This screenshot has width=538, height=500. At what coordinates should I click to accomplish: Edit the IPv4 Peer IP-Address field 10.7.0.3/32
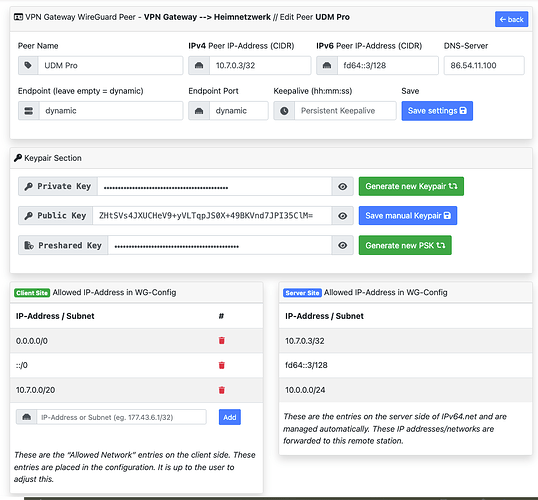click(260, 65)
